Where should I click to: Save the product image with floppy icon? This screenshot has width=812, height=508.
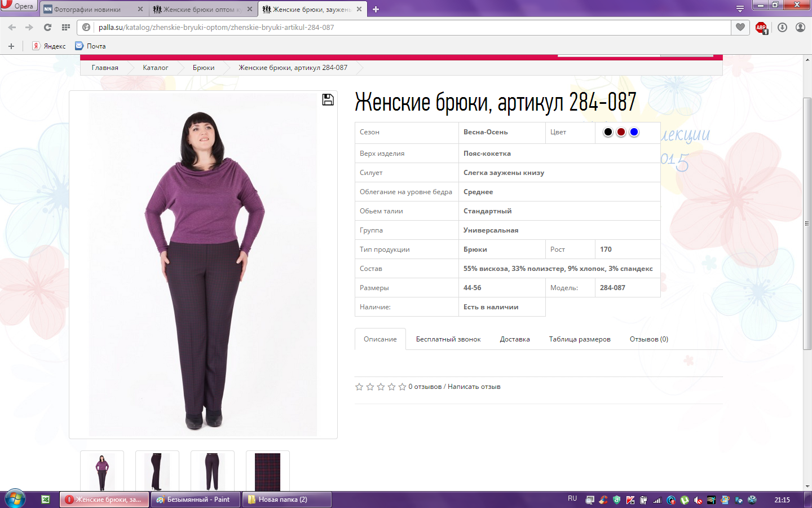328,100
